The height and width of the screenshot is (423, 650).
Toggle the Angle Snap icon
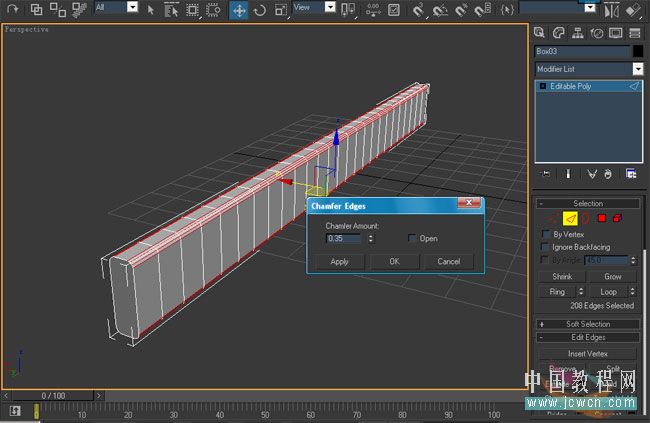point(439,10)
